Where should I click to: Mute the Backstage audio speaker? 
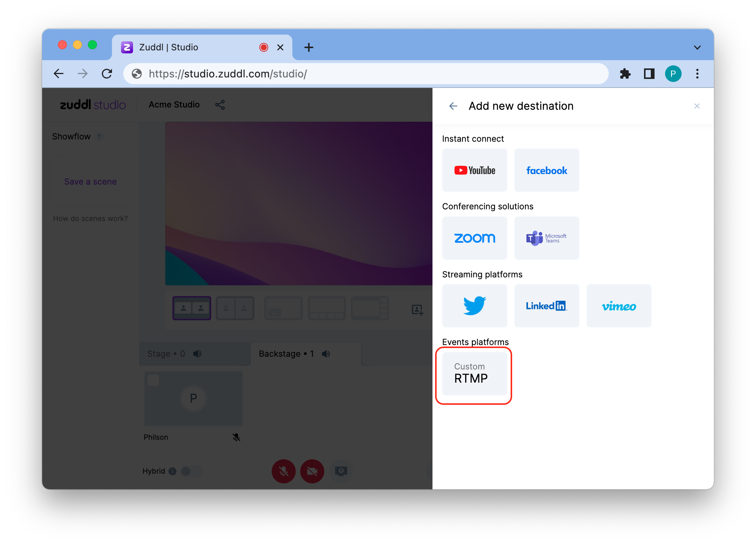326,353
